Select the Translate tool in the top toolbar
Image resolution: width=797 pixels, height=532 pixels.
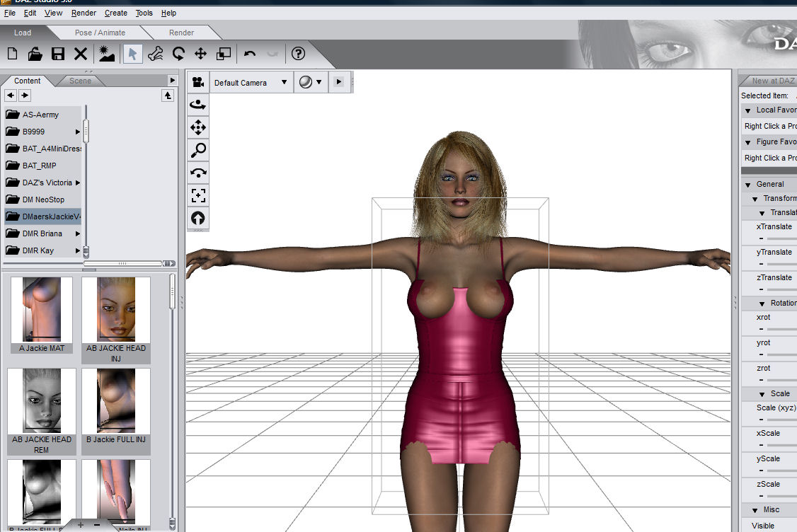[200, 54]
